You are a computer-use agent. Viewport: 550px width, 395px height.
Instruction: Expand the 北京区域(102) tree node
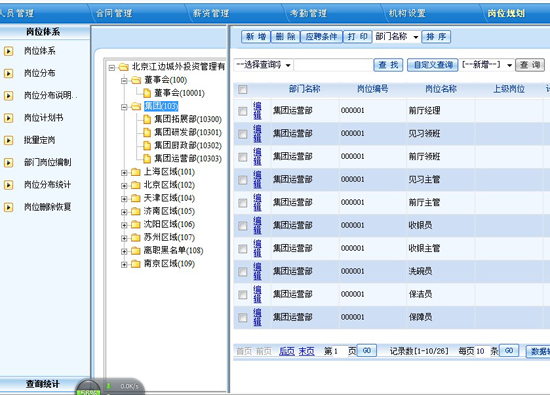[124, 186]
